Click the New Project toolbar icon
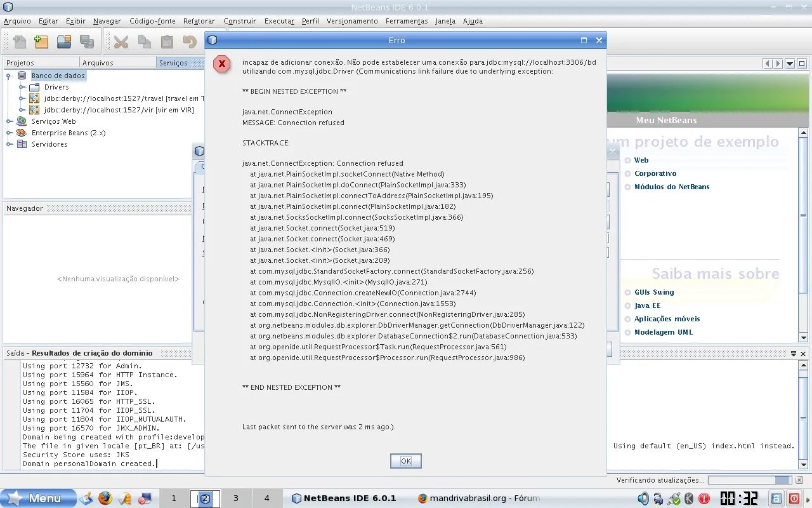Screen dimensions: 812x508 [41, 42]
